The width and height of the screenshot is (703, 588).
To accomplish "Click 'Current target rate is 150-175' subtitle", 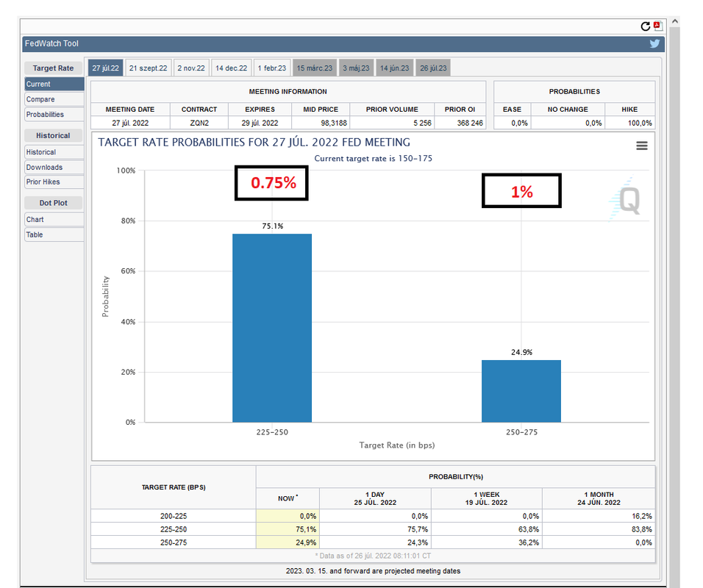I will point(373,158).
